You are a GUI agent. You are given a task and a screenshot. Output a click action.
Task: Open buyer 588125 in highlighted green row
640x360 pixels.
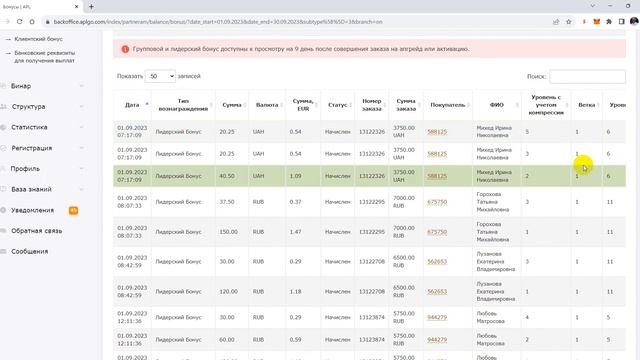pyautogui.click(x=437, y=176)
